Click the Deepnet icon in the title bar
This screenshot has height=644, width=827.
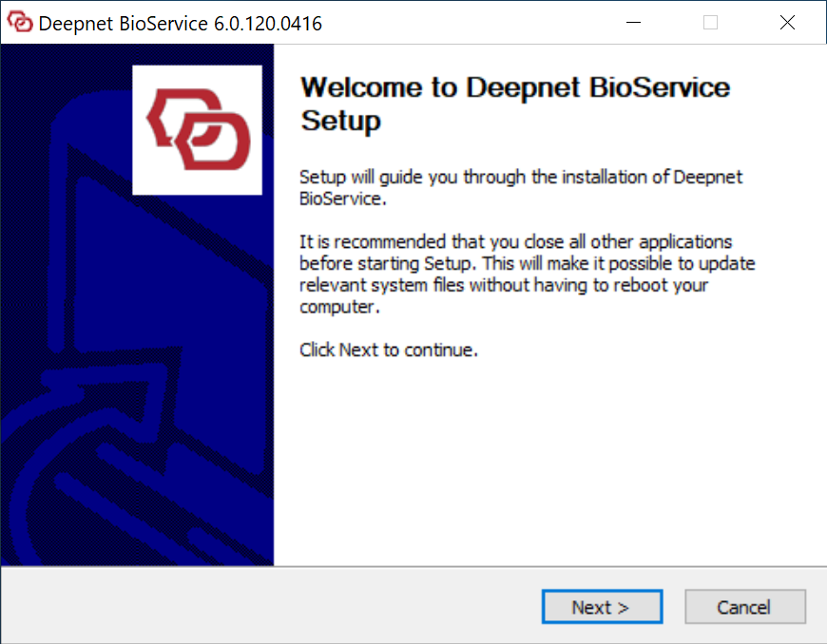tap(20, 23)
